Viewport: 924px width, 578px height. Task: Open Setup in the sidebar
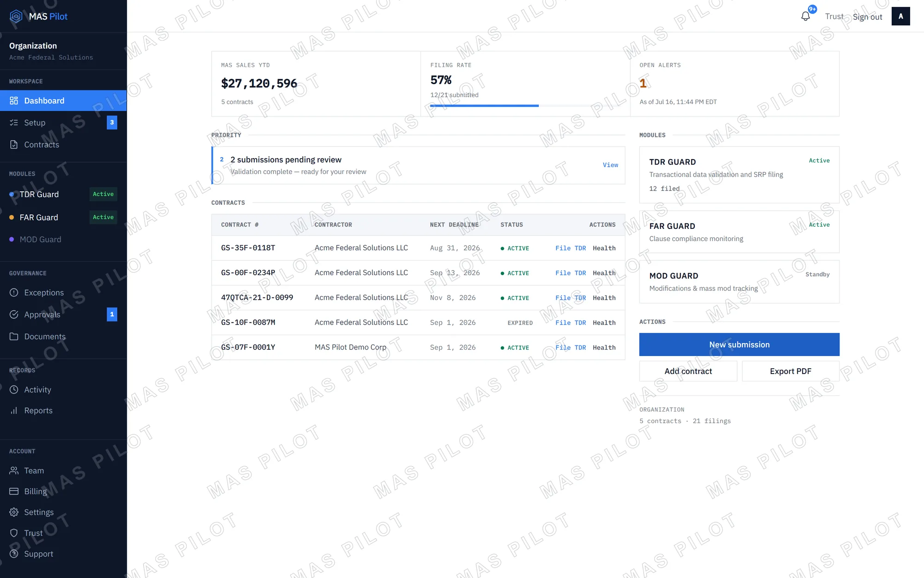(x=63, y=123)
